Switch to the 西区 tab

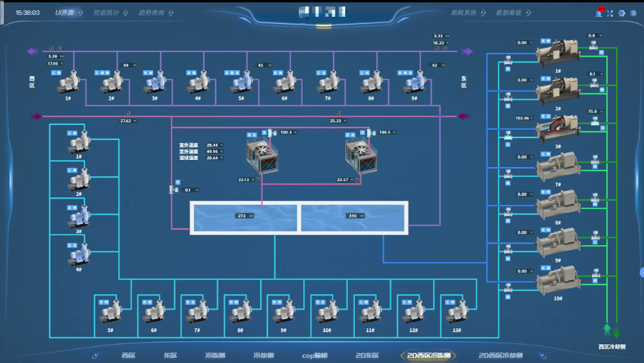click(x=129, y=355)
